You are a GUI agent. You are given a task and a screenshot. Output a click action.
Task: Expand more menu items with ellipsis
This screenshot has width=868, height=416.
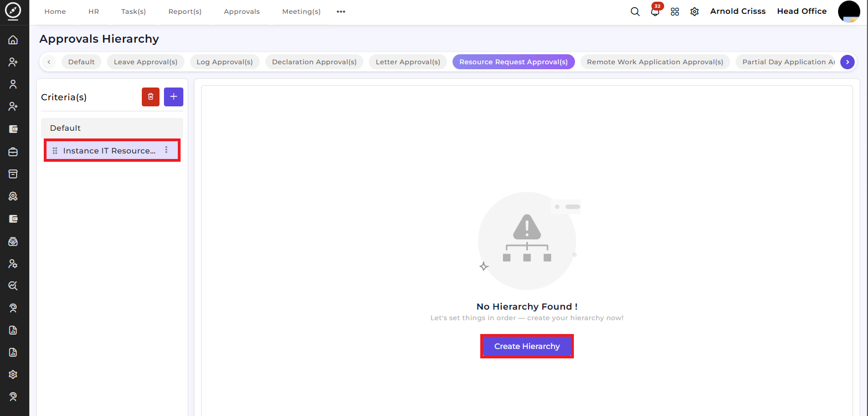tap(341, 12)
